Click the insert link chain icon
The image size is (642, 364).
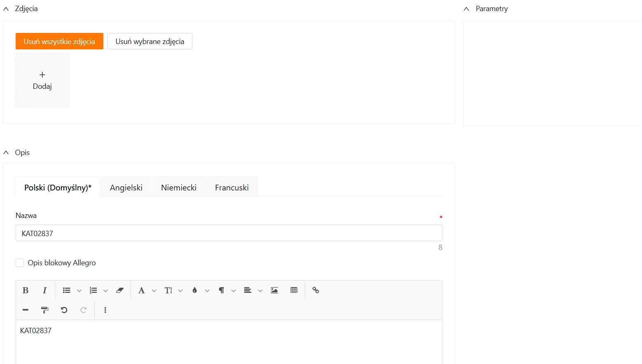pyautogui.click(x=316, y=290)
